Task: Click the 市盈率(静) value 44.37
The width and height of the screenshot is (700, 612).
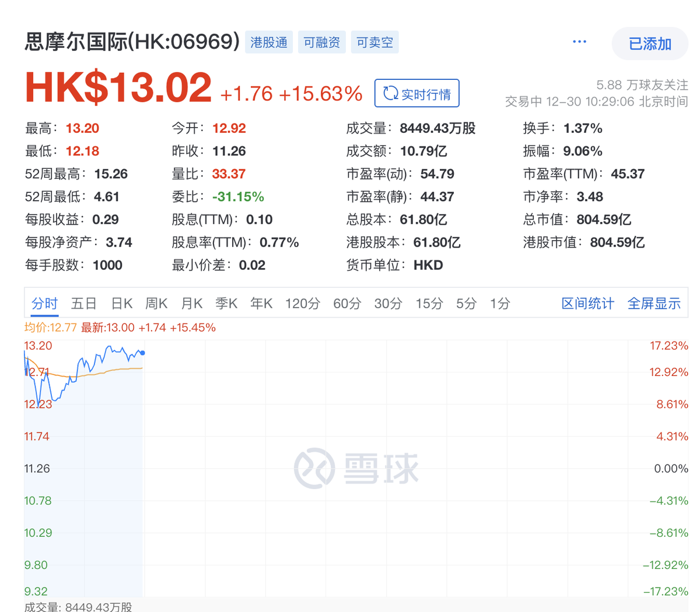Action: 437,196
